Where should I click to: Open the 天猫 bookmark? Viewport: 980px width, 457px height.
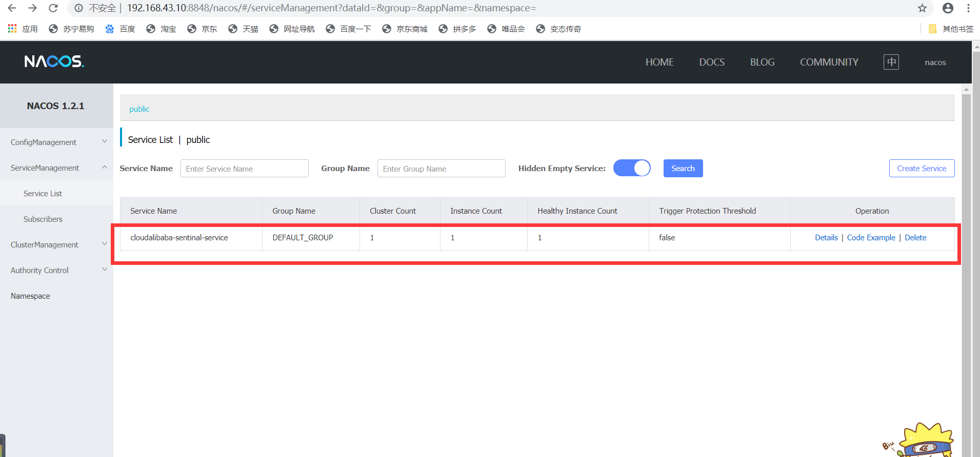click(x=243, y=29)
